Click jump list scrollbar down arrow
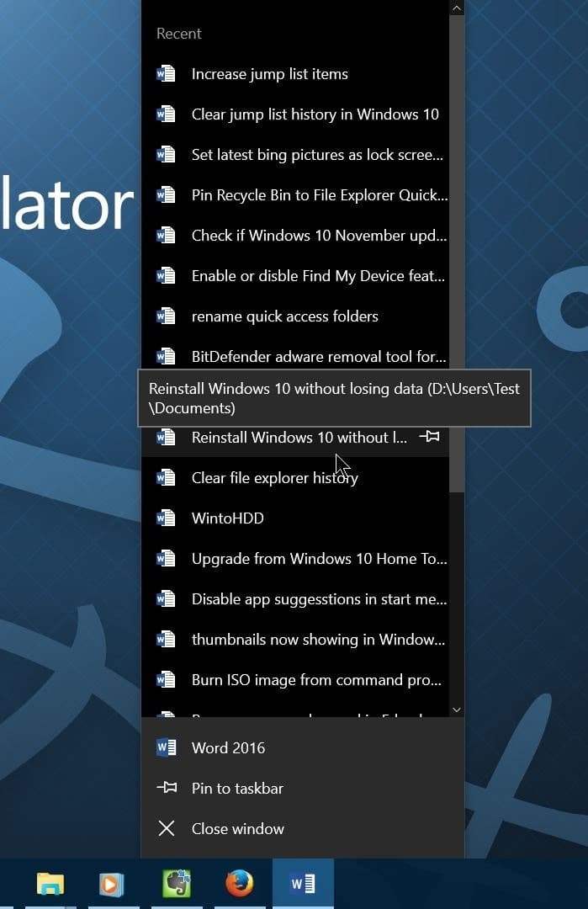The height and width of the screenshot is (909, 588). click(457, 710)
